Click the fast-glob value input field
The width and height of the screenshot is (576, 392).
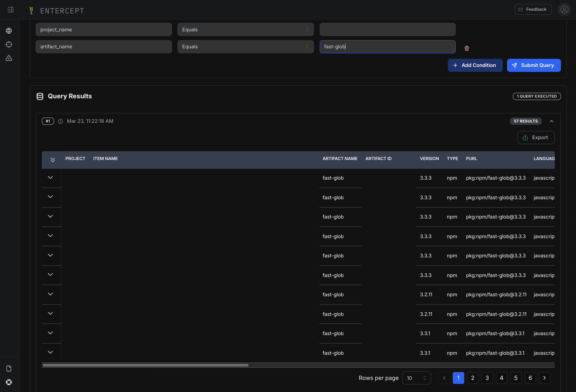tap(387, 47)
